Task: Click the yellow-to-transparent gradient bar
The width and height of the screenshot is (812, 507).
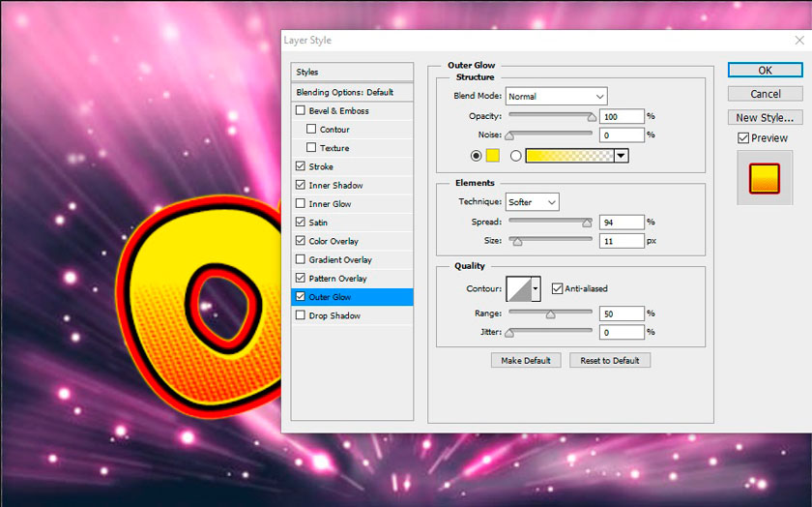Action: point(569,156)
